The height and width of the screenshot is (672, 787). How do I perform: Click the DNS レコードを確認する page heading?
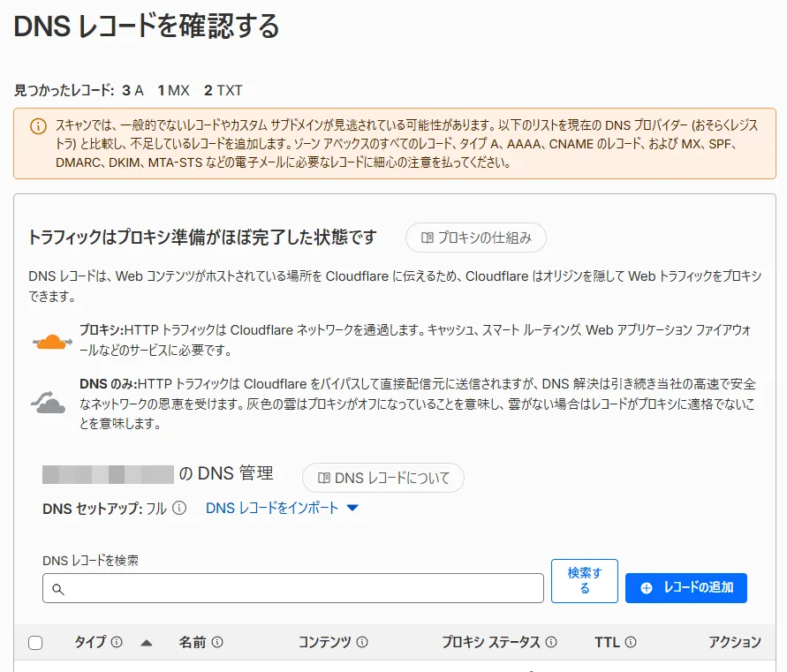pos(147,26)
